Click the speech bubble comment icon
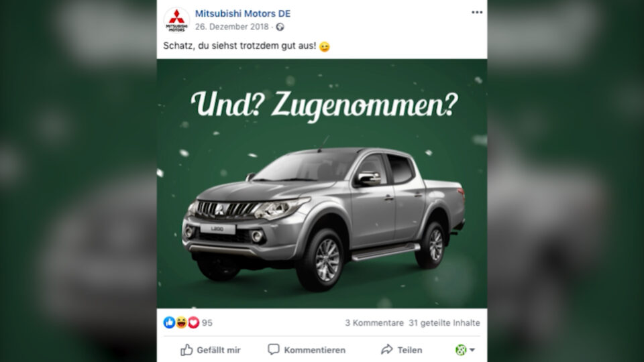This screenshot has height=362, width=644. (274, 349)
